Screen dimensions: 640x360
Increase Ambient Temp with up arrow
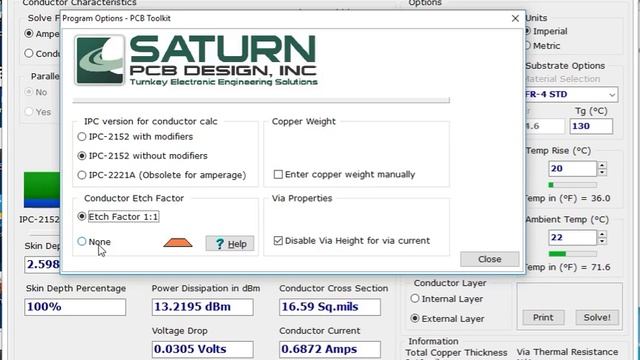coord(602,234)
